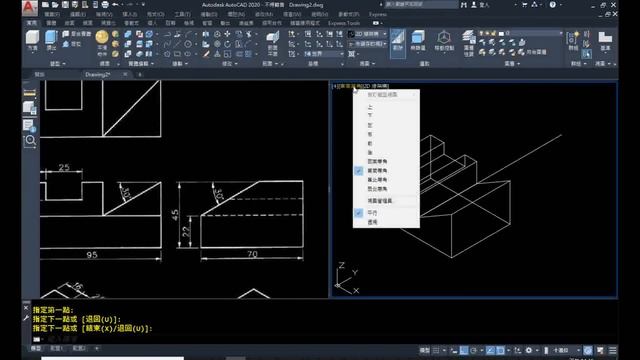Select the Erase tool in the Modify panel
This screenshot has height=360, width=640.
(x=207, y=54)
